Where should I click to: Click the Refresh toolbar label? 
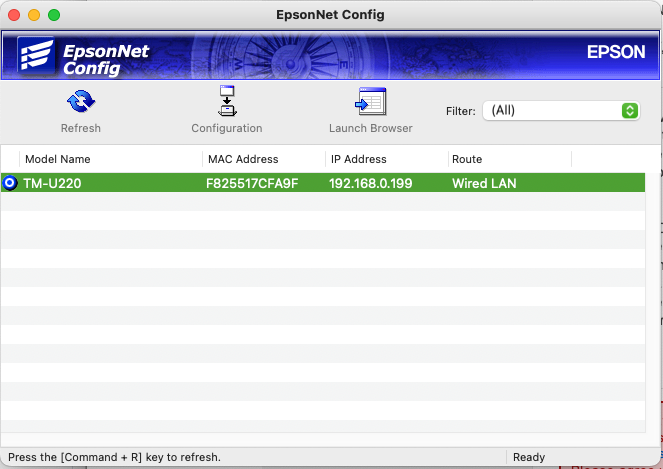click(81, 128)
